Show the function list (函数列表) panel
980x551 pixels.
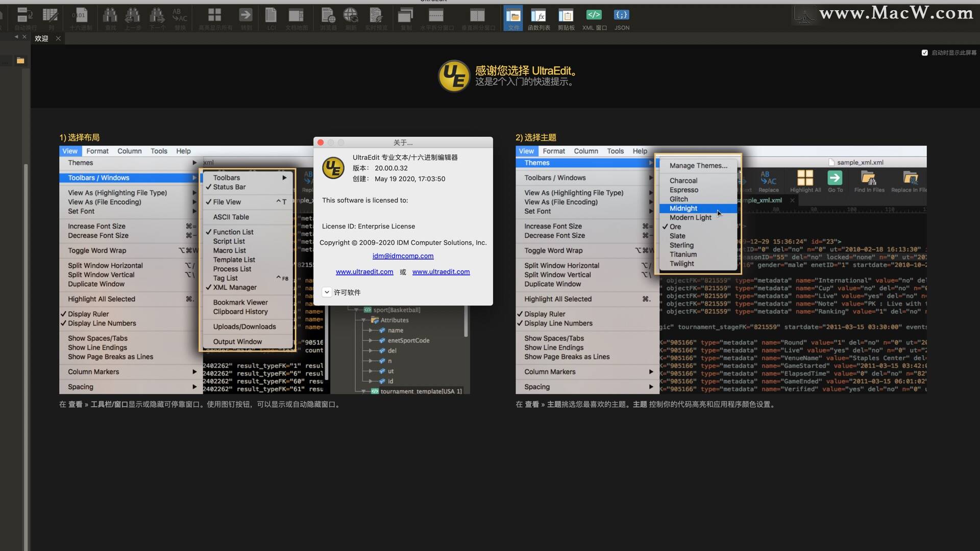tap(538, 19)
